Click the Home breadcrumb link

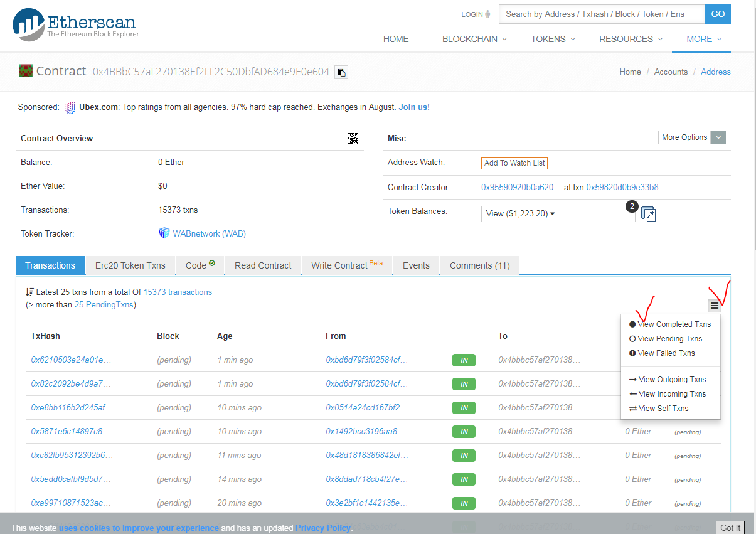click(x=631, y=72)
